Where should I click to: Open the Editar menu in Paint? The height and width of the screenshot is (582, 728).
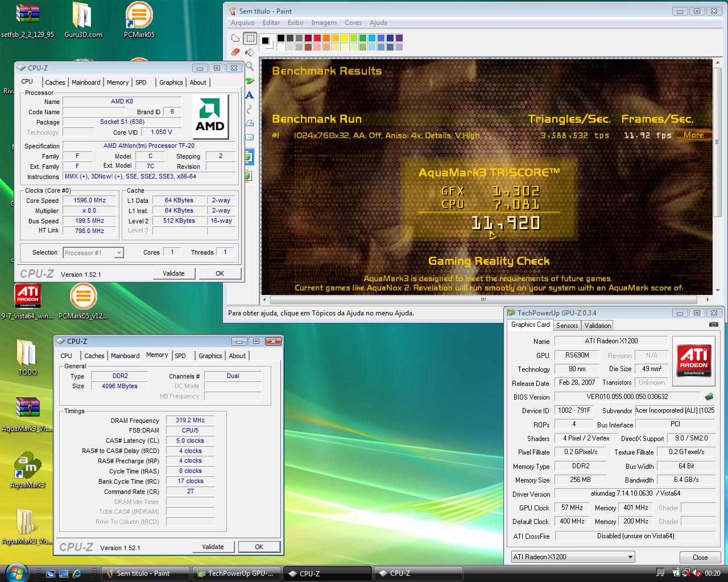point(271,23)
